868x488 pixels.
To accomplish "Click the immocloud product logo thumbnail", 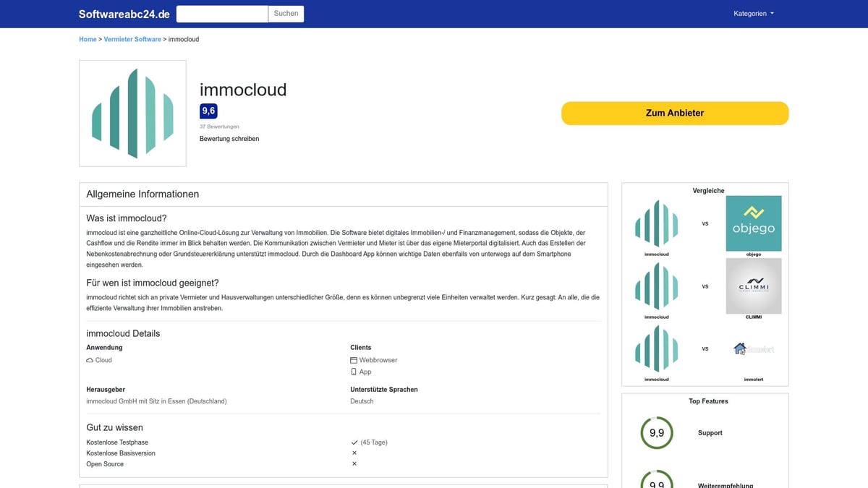I will click(132, 113).
